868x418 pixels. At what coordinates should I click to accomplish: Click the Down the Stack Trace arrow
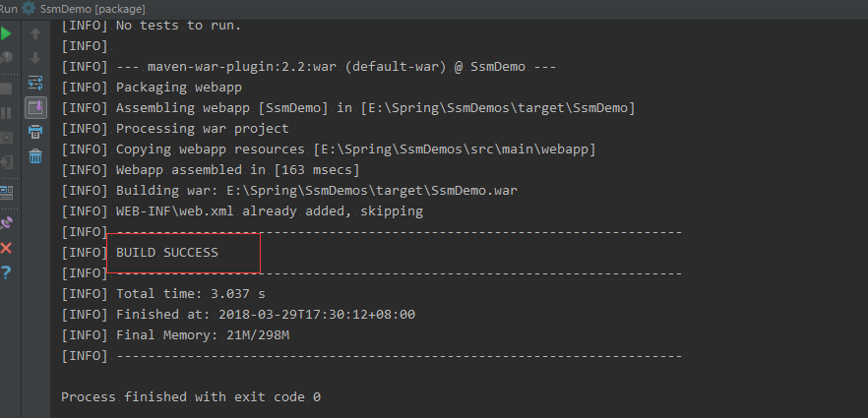[35, 57]
